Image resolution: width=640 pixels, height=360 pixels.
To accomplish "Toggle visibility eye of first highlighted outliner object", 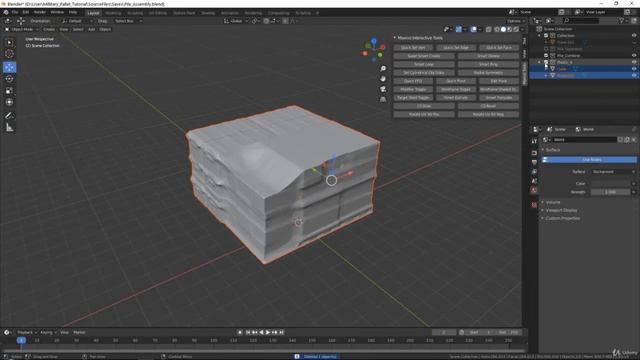I will tap(634, 69).
